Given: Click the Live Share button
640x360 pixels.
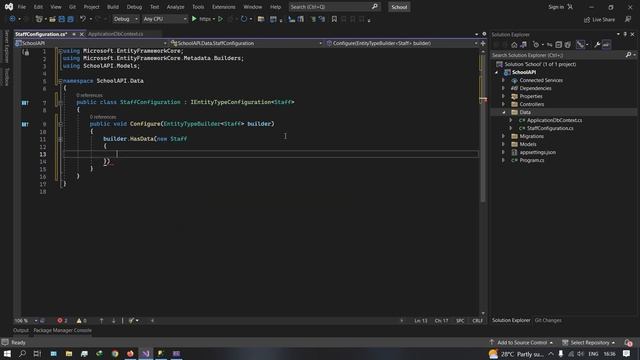Looking at the screenshot, I should click(599, 20).
